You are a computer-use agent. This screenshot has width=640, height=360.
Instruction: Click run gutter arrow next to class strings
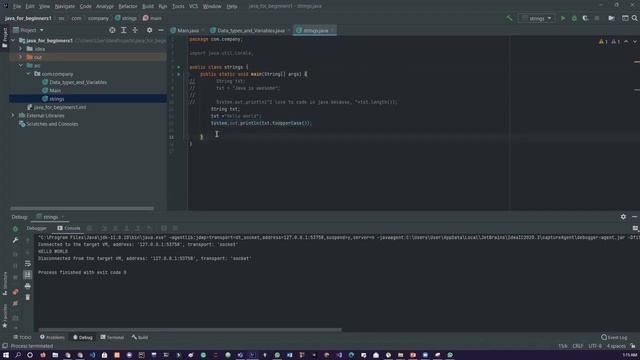tap(178, 67)
